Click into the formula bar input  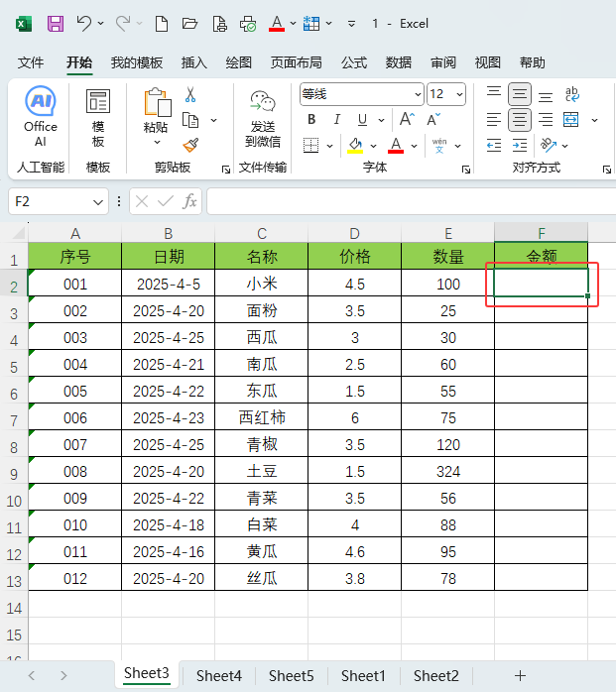(x=411, y=201)
